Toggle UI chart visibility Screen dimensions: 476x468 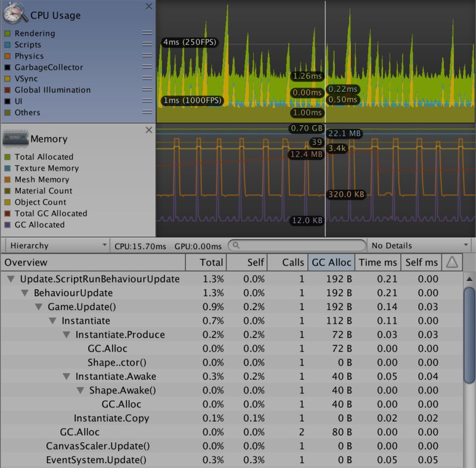point(8,101)
